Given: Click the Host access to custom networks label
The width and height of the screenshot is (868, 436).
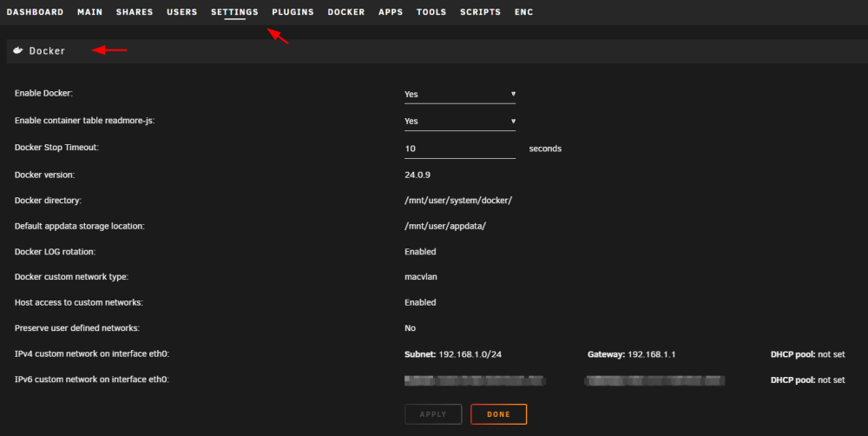Looking at the screenshot, I should pos(79,302).
